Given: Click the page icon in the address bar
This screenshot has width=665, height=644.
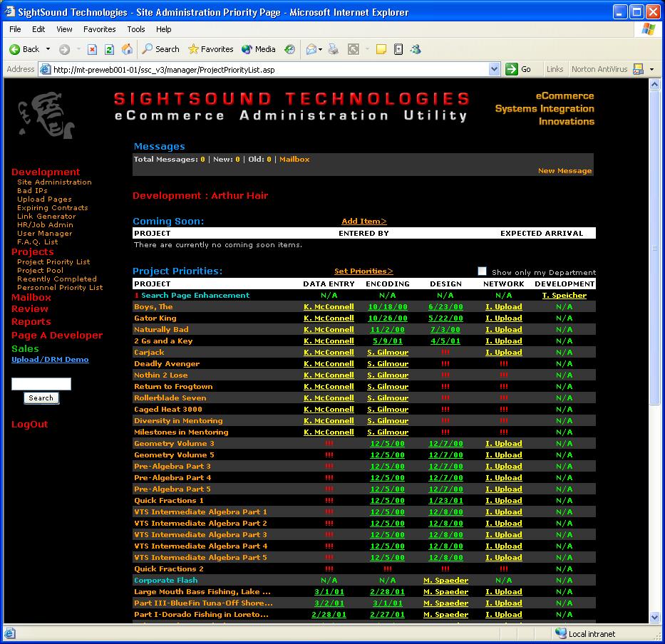Looking at the screenshot, I should pos(45,69).
